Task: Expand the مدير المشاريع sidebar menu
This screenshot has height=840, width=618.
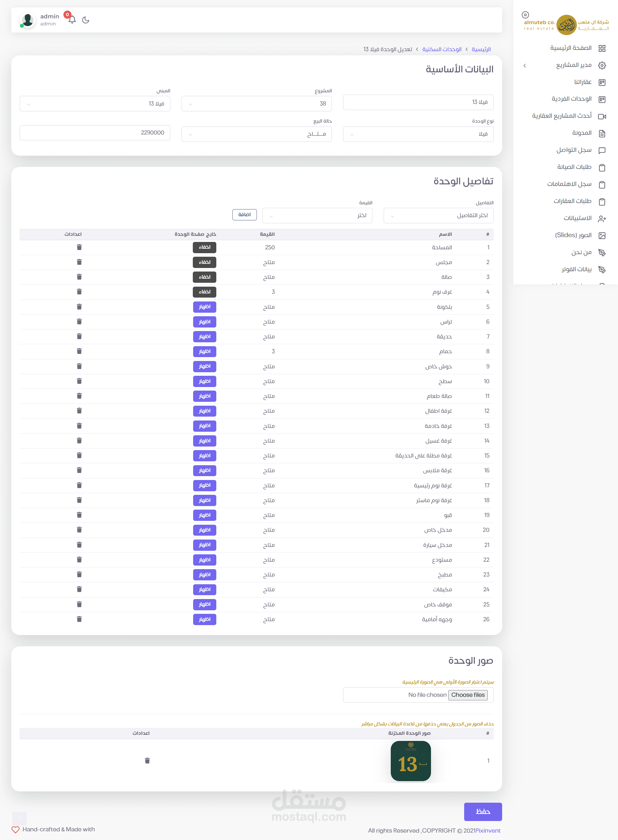Action: pyautogui.click(x=573, y=65)
